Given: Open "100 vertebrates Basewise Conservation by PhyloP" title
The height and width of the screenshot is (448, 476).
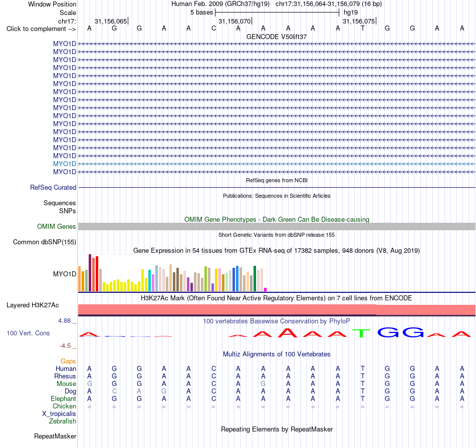Looking at the screenshot, I should tap(277, 321).
